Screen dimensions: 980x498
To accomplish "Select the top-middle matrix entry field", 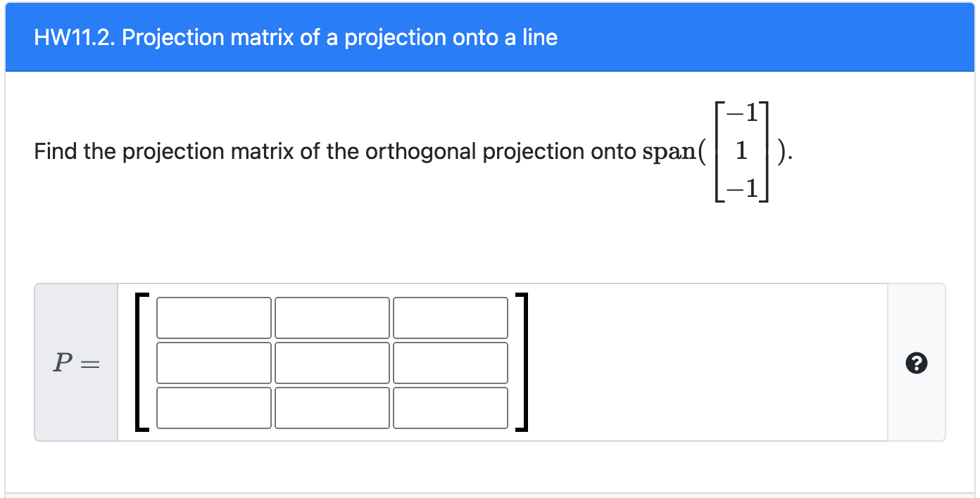I will point(332,317).
